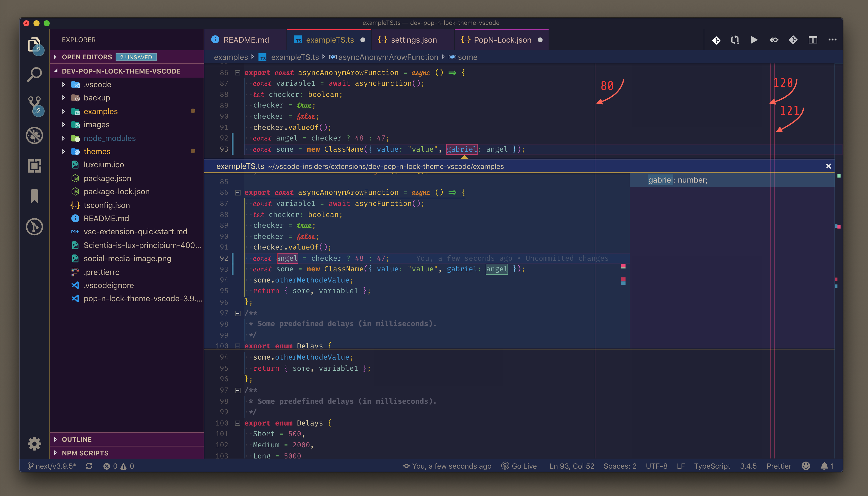Open Source Control view in activity bar

tap(34, 104)
